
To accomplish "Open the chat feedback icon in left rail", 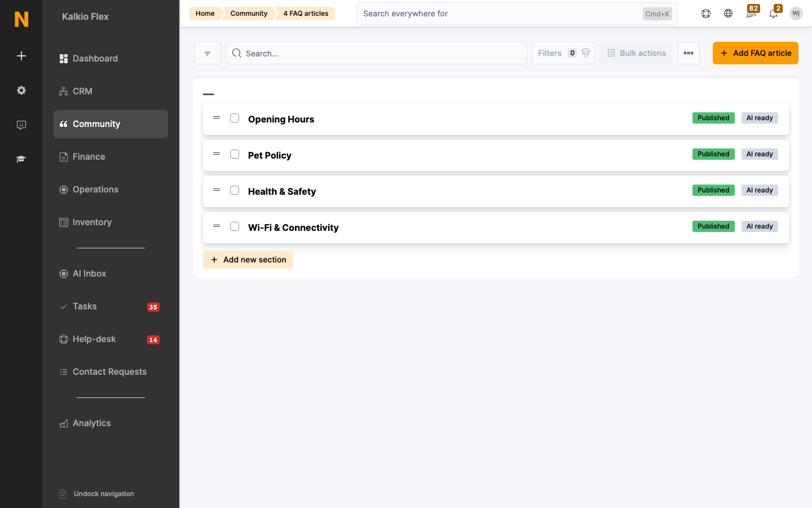I will [21, 125].
